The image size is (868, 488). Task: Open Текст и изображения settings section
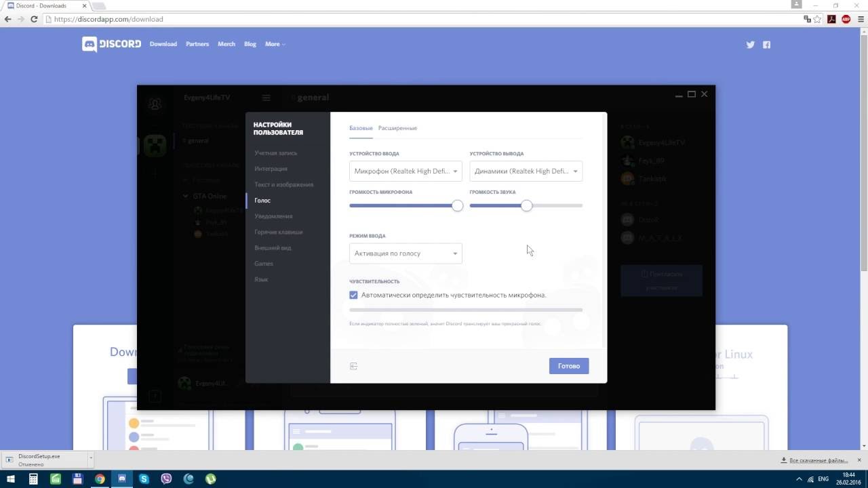[283, 184]
